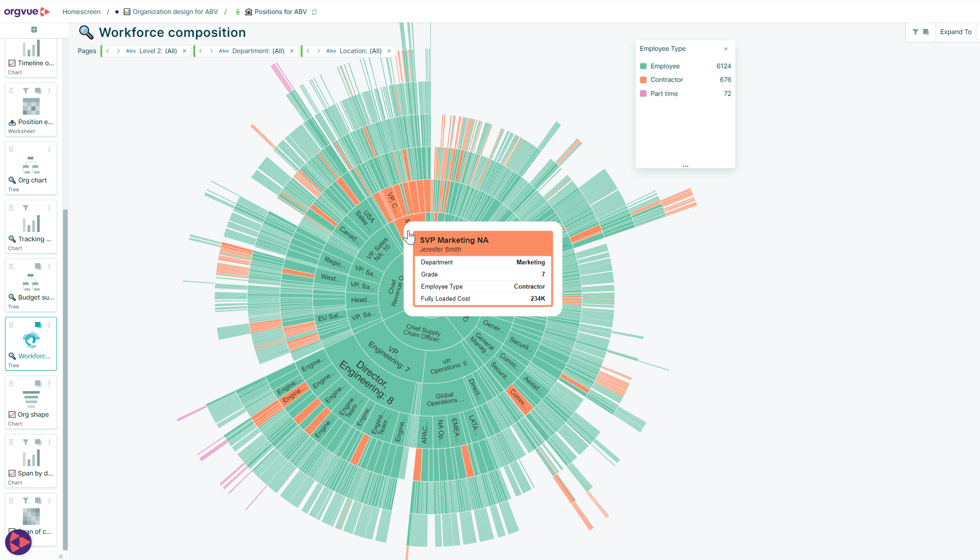The height and width of the screenshot is (560, 980).
Task: Toggle the Contractor category in the legend
Action: coord(666,79)
